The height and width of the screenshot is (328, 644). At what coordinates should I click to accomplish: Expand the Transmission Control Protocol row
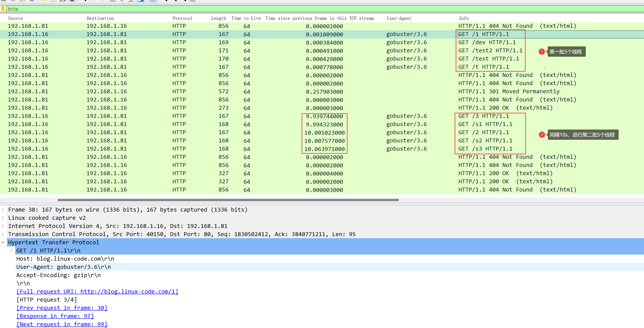3,234
